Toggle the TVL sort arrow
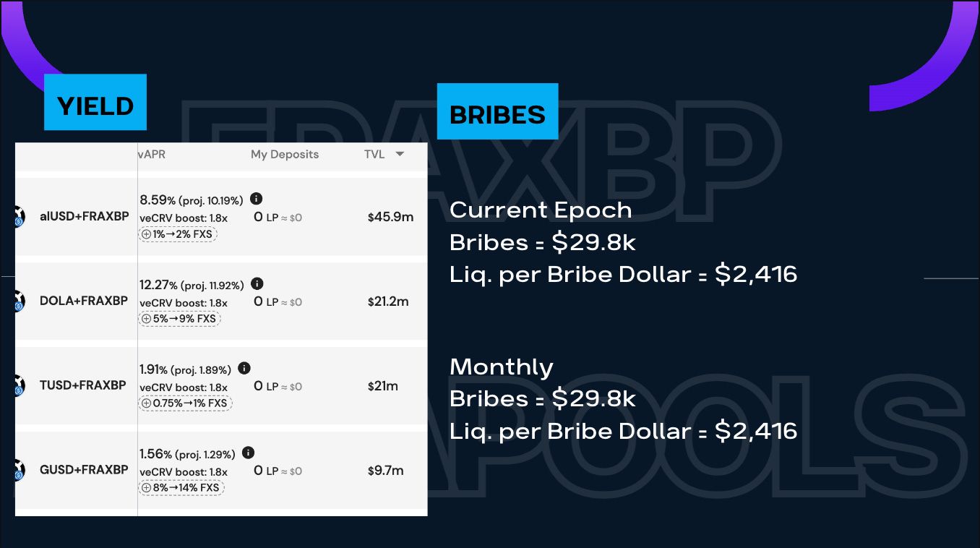Viewport: 980px width, 548px height. (400, 154)
